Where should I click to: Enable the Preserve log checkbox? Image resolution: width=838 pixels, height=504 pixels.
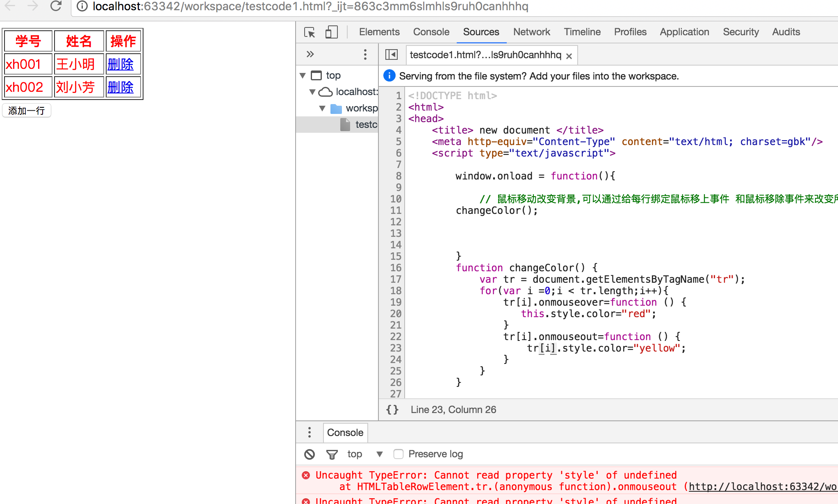(x=398, y=454)
